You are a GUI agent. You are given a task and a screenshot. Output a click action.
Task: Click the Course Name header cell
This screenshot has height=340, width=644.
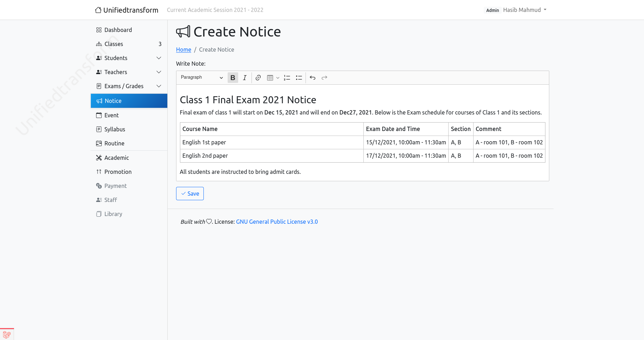272,129
